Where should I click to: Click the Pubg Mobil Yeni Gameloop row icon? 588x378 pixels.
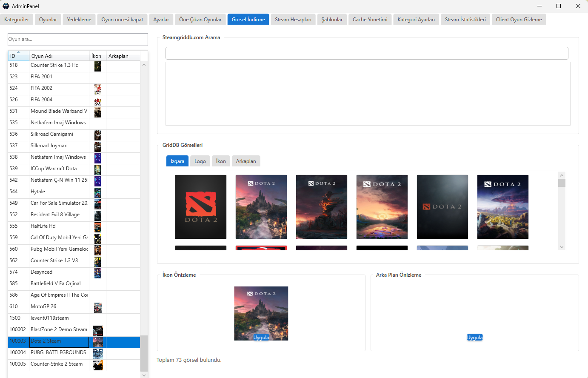point(98,250)
